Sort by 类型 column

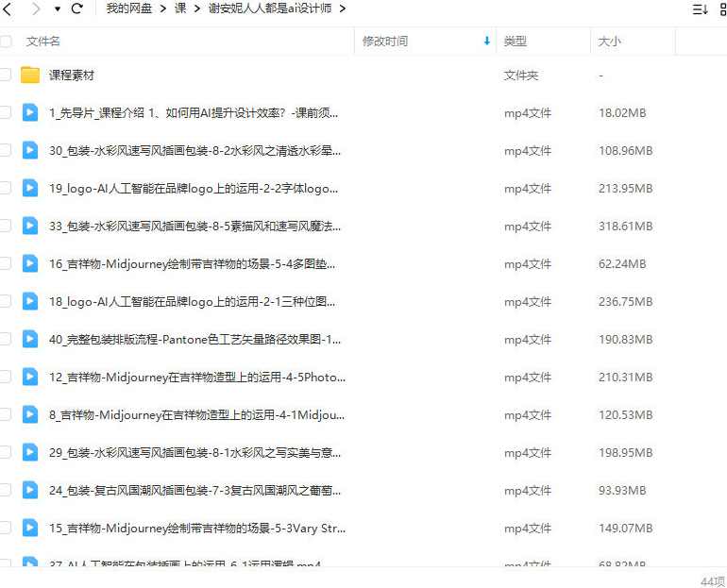coord(516,42)
